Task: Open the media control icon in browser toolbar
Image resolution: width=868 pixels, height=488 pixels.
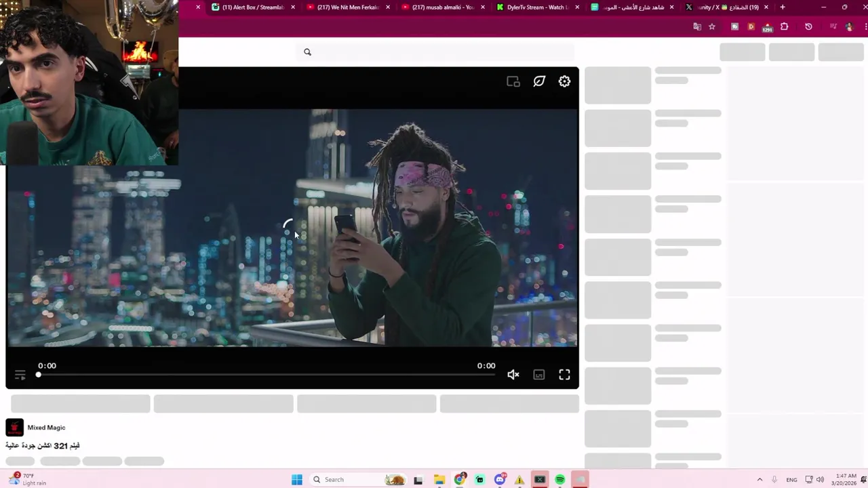Action: 833,26
